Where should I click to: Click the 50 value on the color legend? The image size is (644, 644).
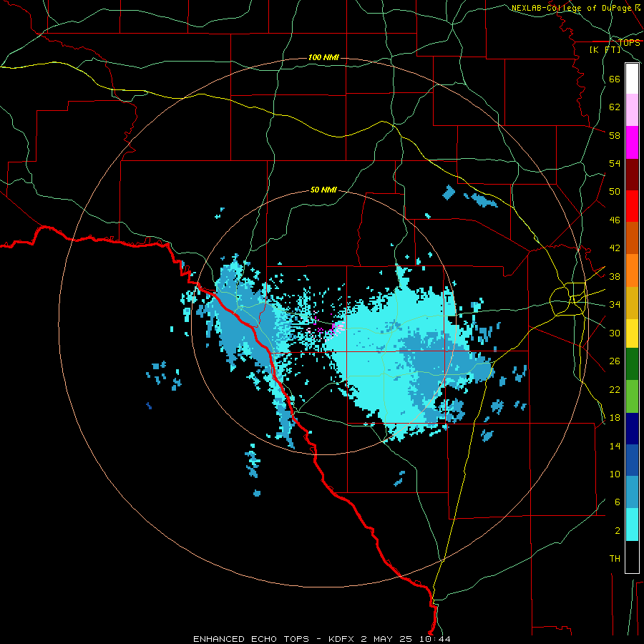pyautogui.click(x=615, y=192)
